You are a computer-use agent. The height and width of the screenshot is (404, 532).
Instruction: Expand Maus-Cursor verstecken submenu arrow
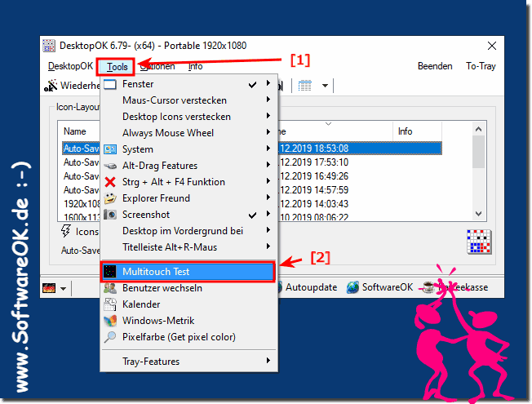268,99
